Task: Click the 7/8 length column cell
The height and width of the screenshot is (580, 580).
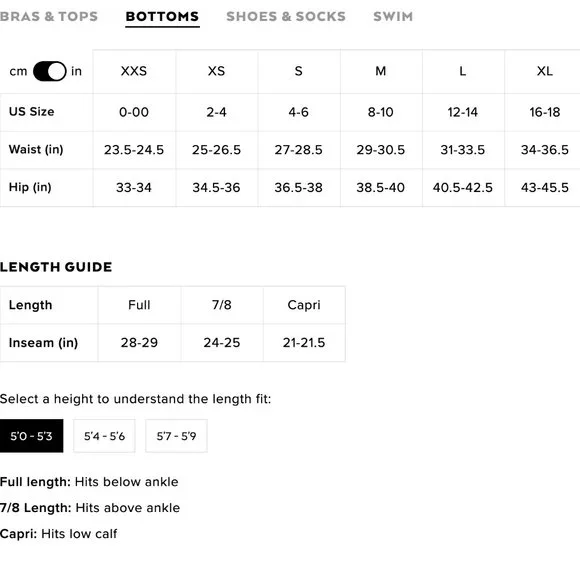Action: point(222,305)
